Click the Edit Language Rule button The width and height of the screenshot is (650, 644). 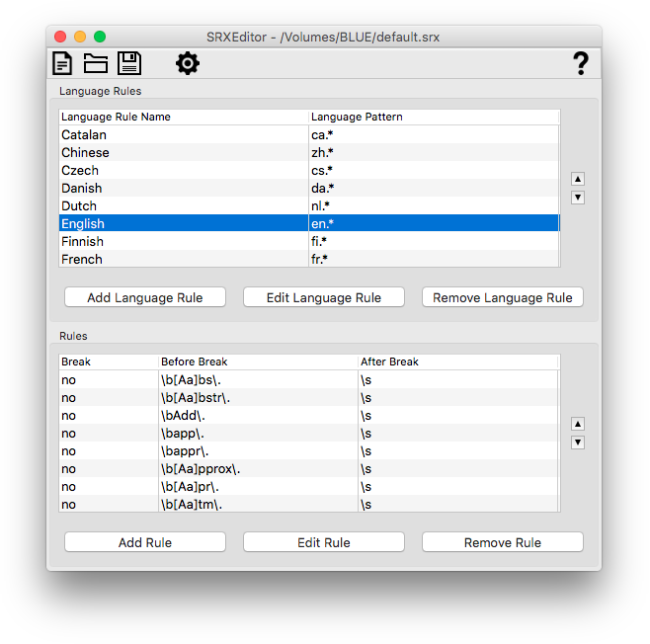[x=324, y=297]
